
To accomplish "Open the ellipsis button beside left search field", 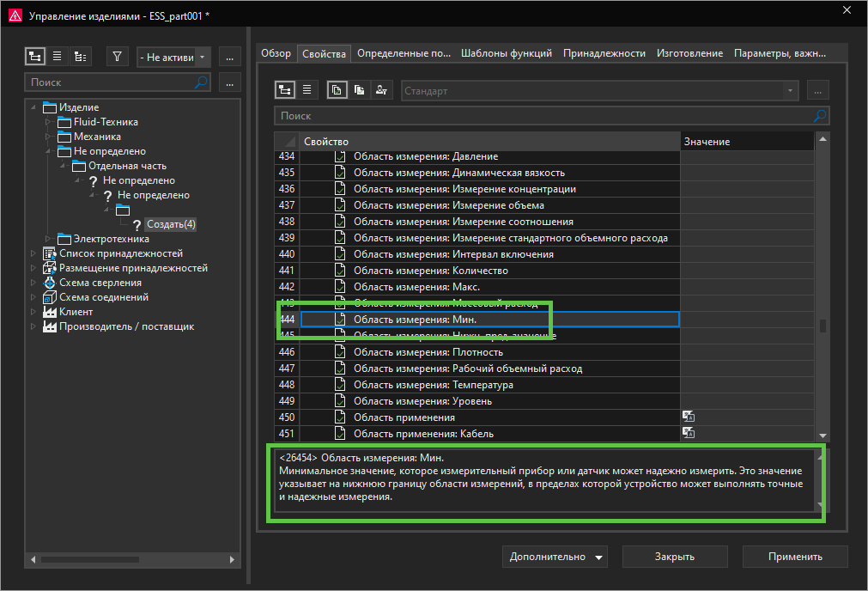I will [230, 83].
